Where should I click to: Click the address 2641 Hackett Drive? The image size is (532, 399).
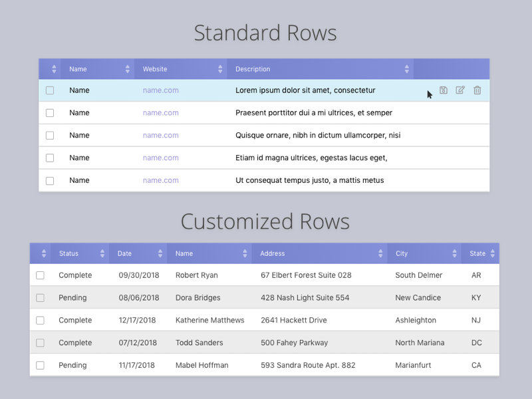click(x=294, y=321)
